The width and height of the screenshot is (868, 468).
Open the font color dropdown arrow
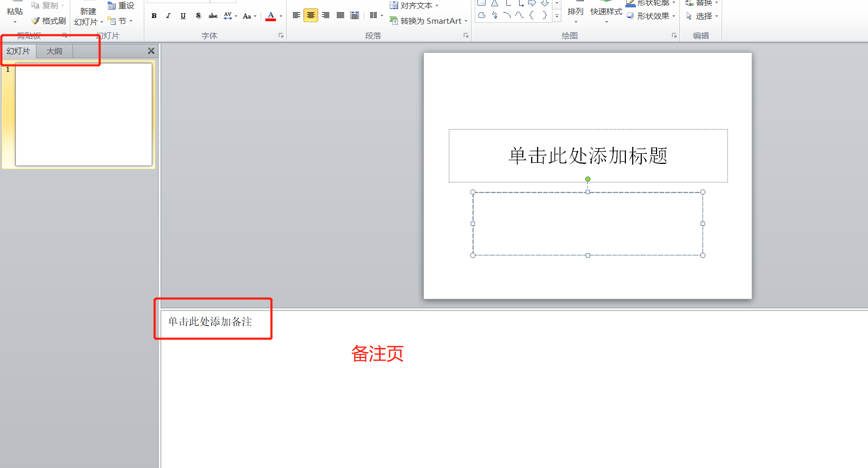click(281, 16)
